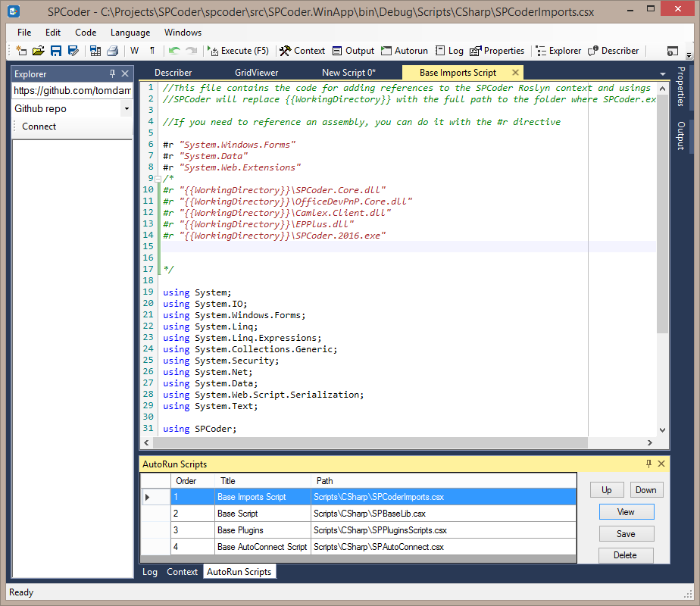Open the File menu
Viewport: 700px width, 606px height.
[x=24, y=33]
